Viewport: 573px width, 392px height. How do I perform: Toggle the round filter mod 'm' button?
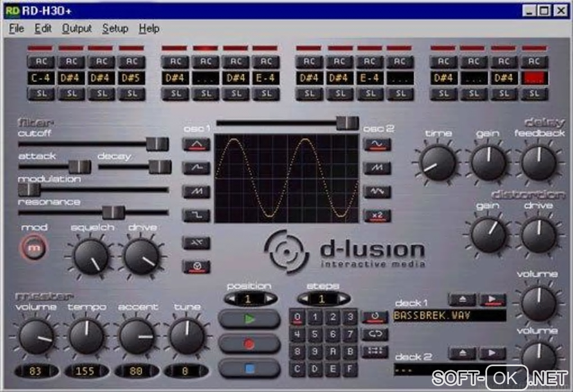33,248
